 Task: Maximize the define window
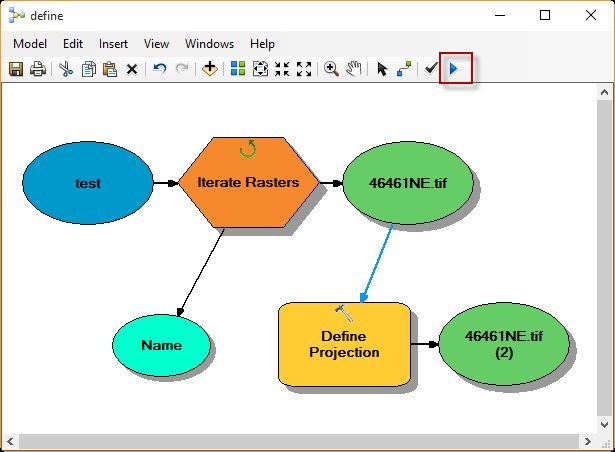coord(545,15)
